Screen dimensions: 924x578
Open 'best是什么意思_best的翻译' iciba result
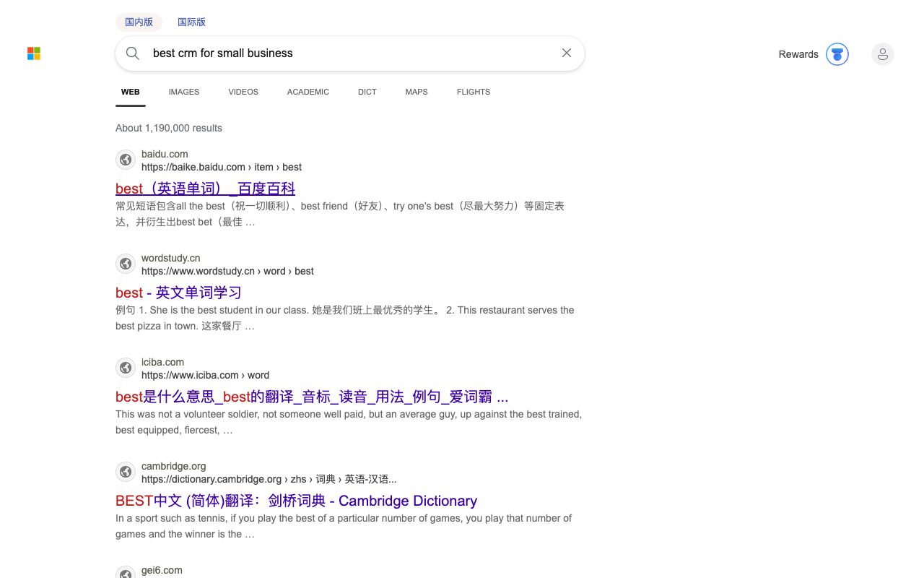pos(312,397)
